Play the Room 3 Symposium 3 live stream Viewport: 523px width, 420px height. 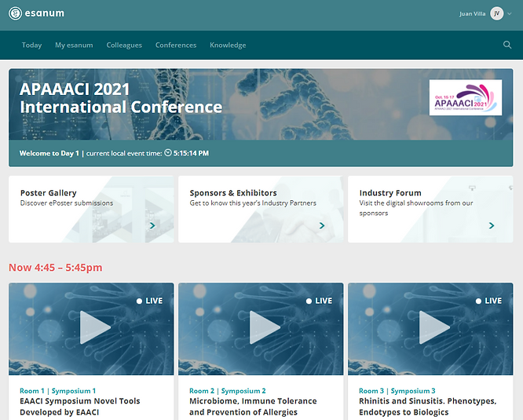tap(434, 327)
